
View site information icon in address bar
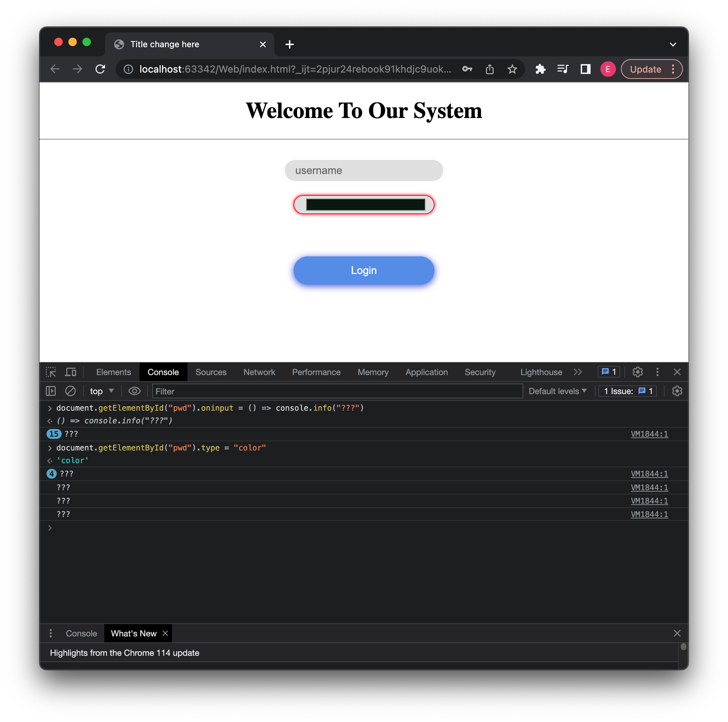tap(129, 69)
